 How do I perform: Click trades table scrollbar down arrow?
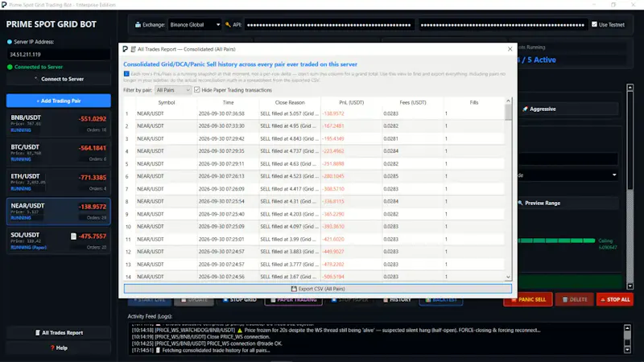509,278
